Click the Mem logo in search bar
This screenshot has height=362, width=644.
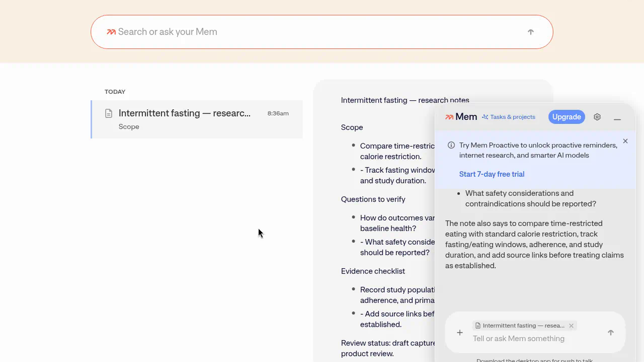[111, 32]
